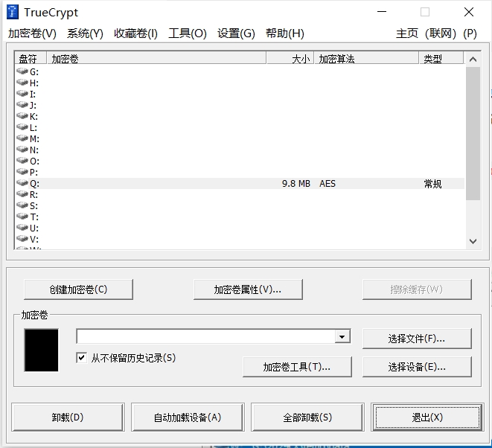The image size is (492, 448).
Task: Open the 系统(Y) menu
Action: (x=85, y=33)
